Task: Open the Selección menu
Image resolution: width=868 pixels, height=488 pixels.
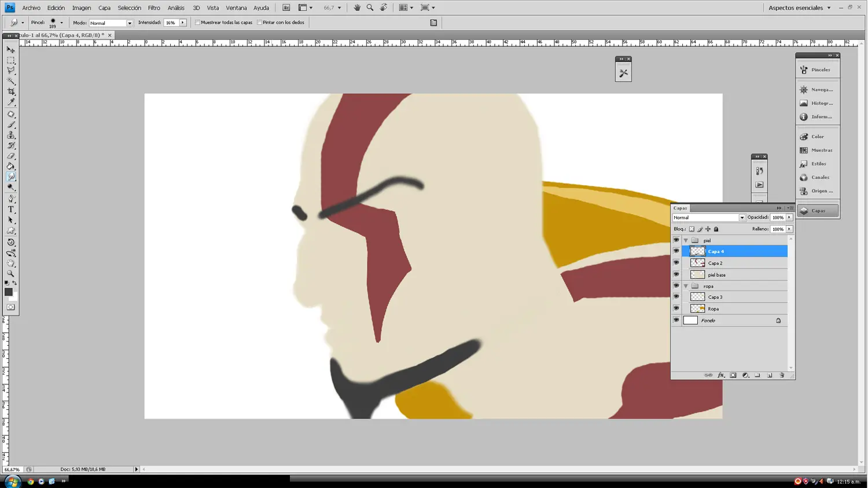Action: (x=129, y=8)
